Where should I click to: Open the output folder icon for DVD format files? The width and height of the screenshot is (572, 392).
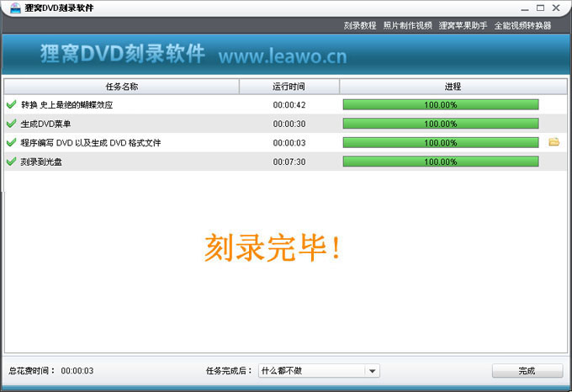553,142
